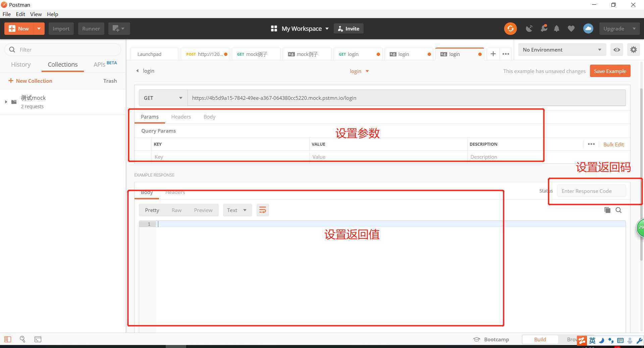Click the new window icon button

coord(119,28)
